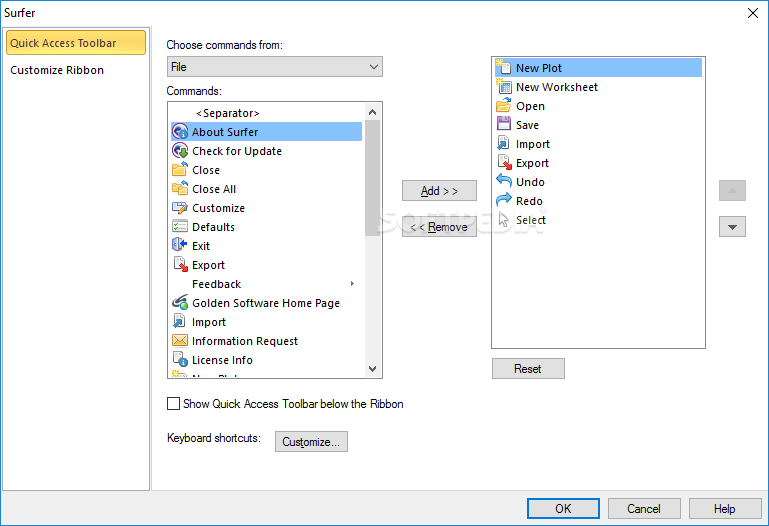Image resolution: width=769 pixels, height=526 pixels.
Task: Click the Close folder icon in Commands
Action: pos(180,169)
